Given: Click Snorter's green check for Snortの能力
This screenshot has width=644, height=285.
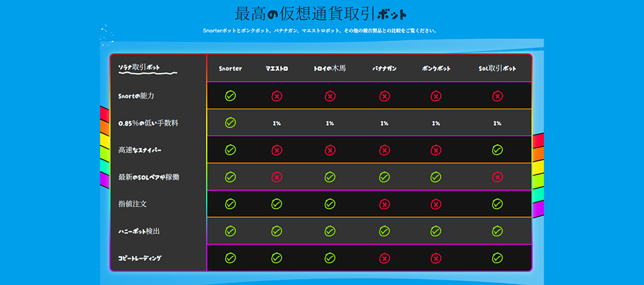Looking at the screenshot, I should click(230, 96).
